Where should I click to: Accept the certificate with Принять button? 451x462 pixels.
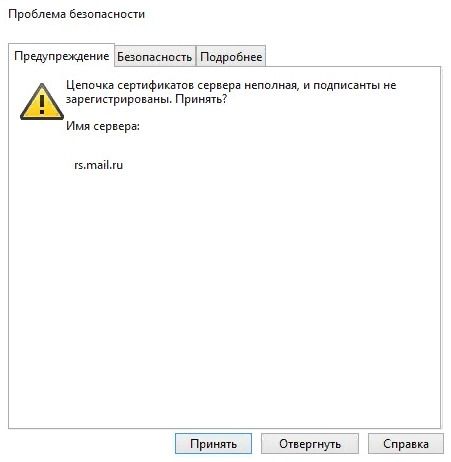213,444
